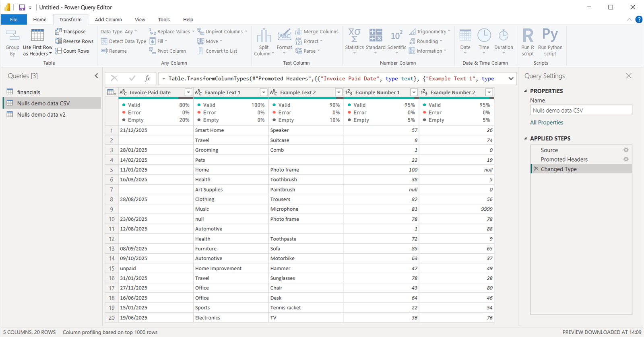This screenshot has width=644, height=337.
Task: Click the All Properties link
Action: point(547,123)
